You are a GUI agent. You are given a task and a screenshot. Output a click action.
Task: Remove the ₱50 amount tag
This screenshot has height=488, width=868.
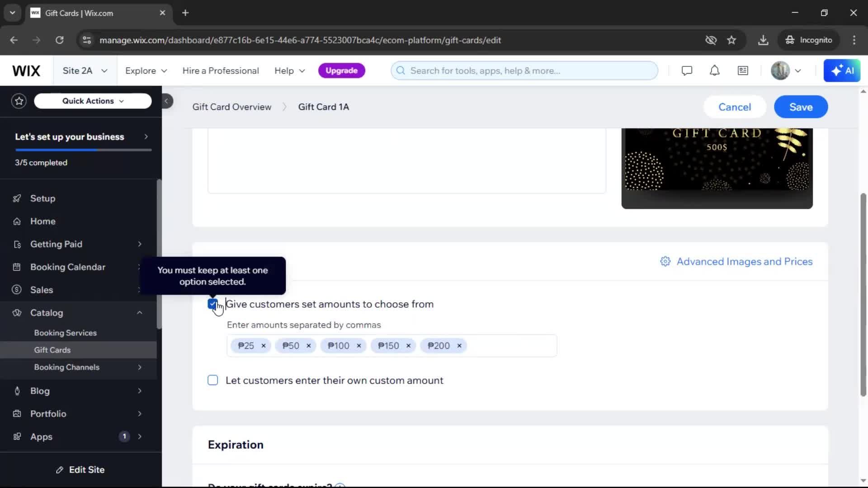point(309,346)
